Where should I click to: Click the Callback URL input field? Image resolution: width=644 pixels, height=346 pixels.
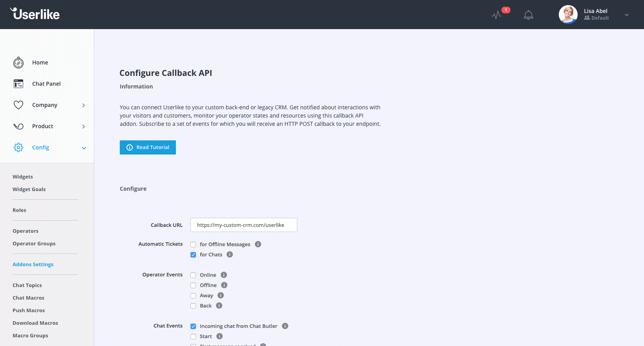244,225
